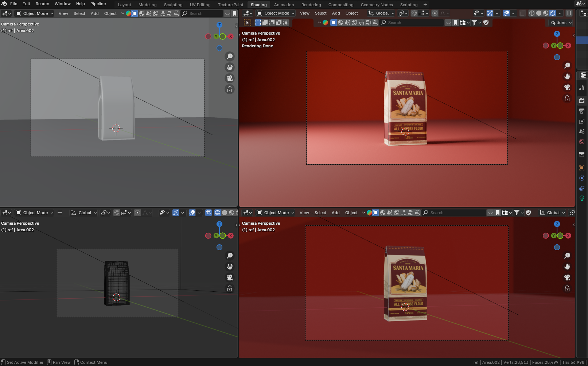The width and height of the screenshot is (588, 366).
Task: Toggle camera view icon in top-right viewport
Action: 567,87
